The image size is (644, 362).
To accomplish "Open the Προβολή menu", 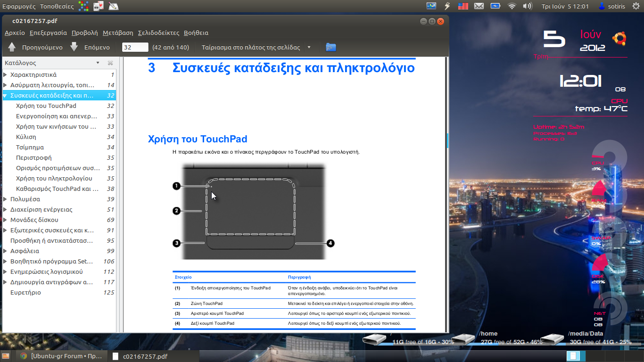I will 84,33.
